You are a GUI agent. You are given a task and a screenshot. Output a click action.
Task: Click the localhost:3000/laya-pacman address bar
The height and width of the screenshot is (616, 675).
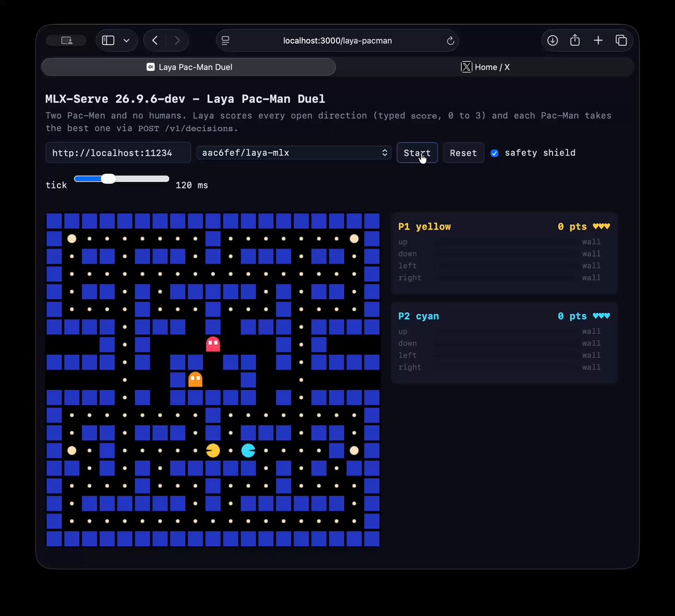coord(337,41)
